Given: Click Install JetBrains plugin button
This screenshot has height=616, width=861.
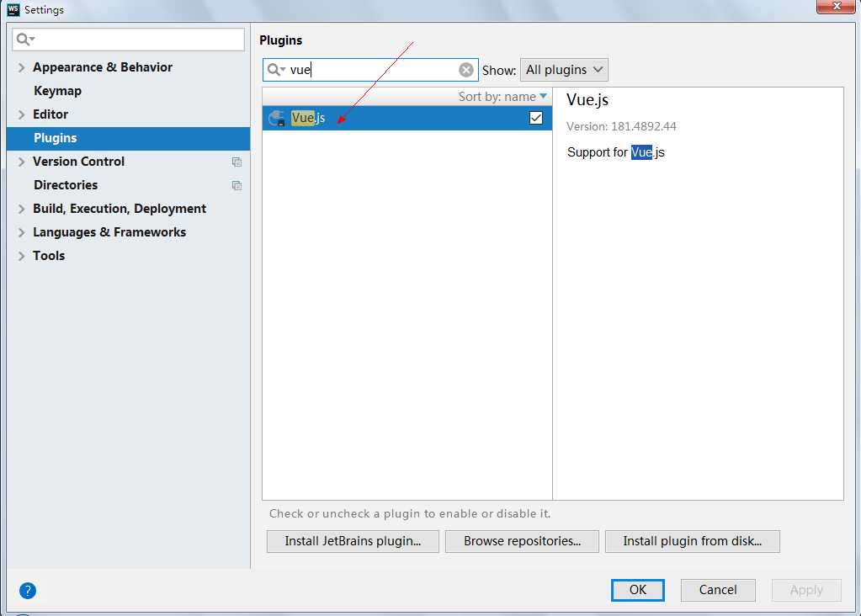Looking at the screenshot, I should pyautogui.click(x=353, y=541).
